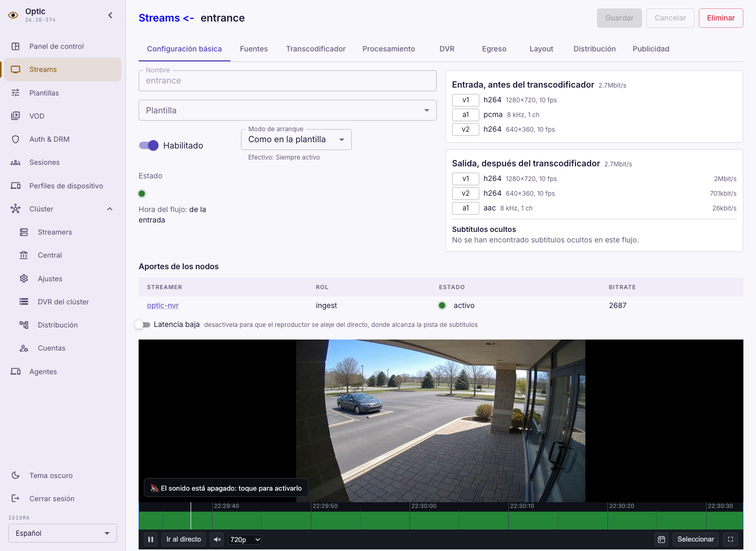Follow the optic-nvr streamer link
756x551 pixels.
163,305
